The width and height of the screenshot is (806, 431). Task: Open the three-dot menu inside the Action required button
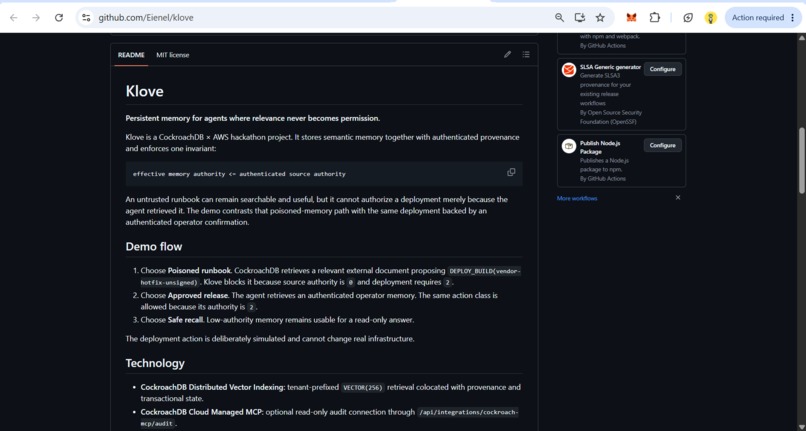click(x=792, y=17)
